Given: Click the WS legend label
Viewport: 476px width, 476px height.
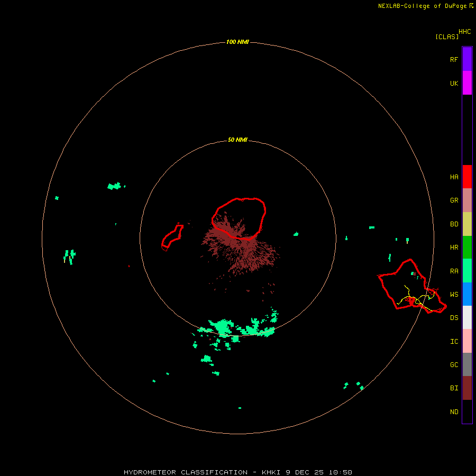Looking at the screenshot, I should coord(454,295).
